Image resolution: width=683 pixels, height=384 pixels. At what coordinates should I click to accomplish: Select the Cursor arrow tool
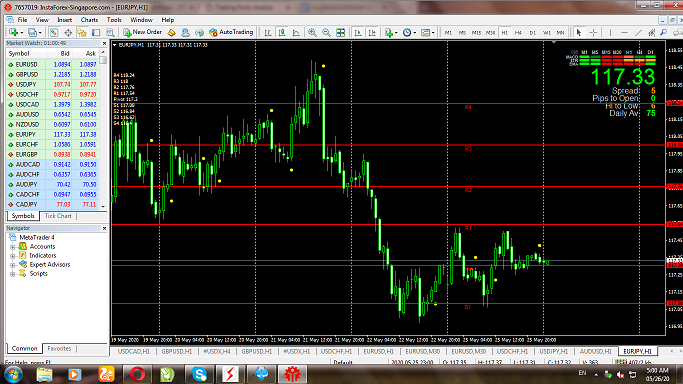click(x=579, y=32)
